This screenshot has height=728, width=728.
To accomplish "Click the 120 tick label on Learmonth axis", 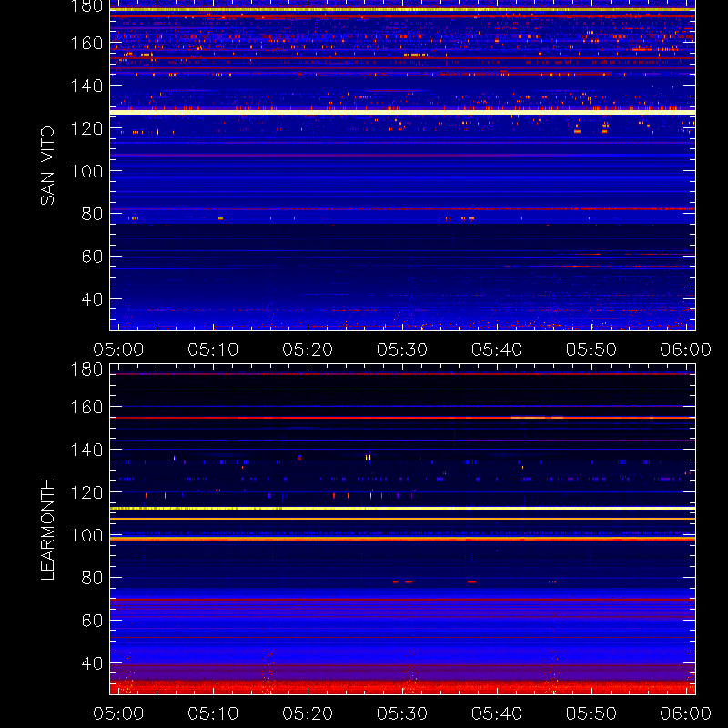I will (x=86, y=492).
